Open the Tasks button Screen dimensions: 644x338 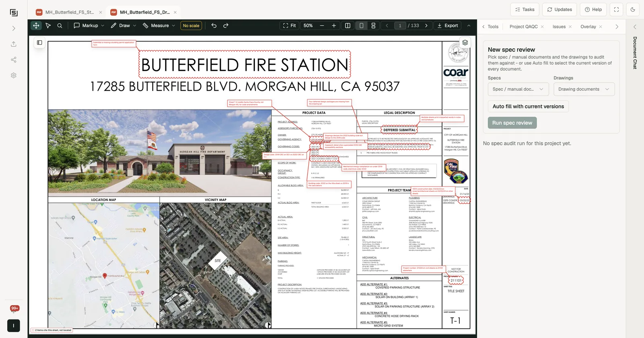[x=524, y=9]
